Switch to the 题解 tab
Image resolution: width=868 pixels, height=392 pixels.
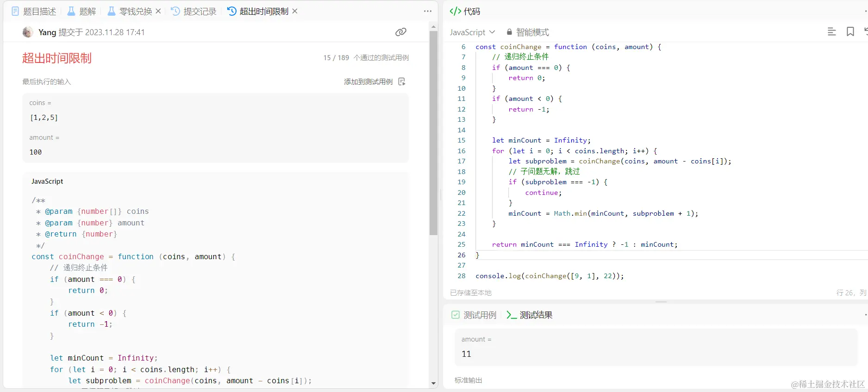tap(82, 11)
